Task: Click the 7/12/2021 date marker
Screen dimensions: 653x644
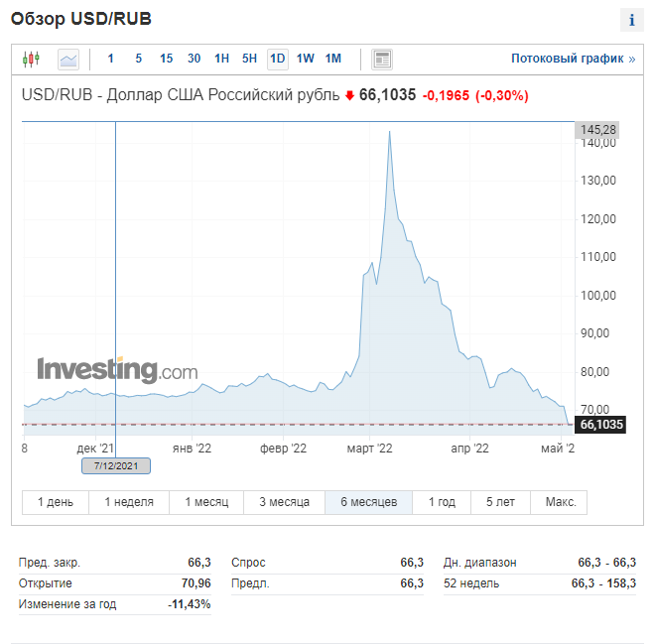Action: coord(116,465)
